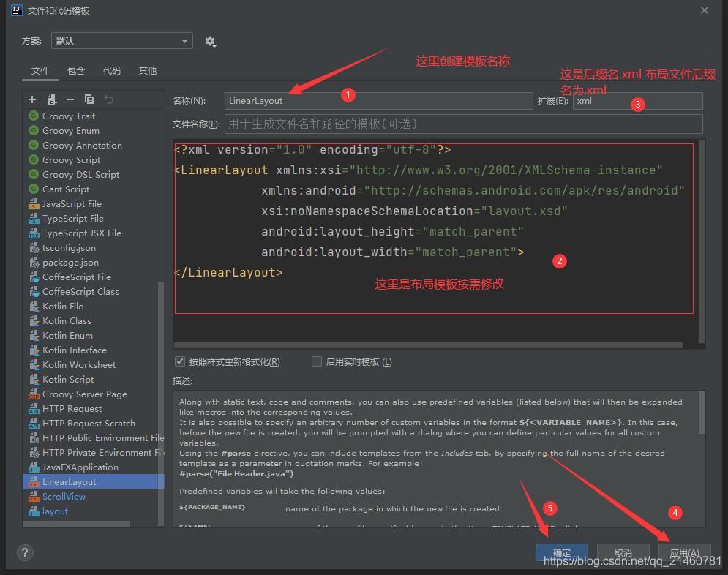Click the TypeScript JSX File icon
The width and height of the screenshot is (728, 575).
tap(34, 233)
